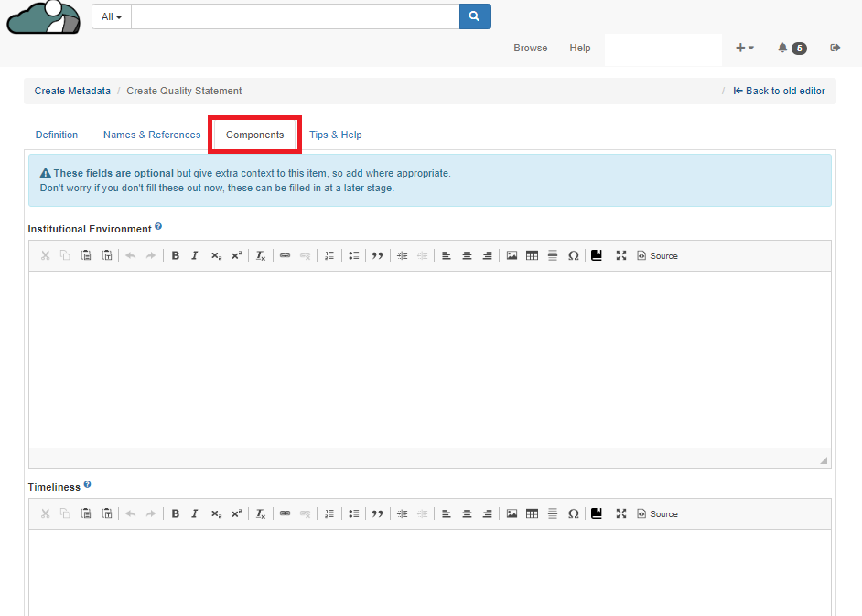This screenshot has height=616, width=862.
Task: Add bulleted list in Institutional Environment editor
Action: pyautogui.click(x=354, y=256)
